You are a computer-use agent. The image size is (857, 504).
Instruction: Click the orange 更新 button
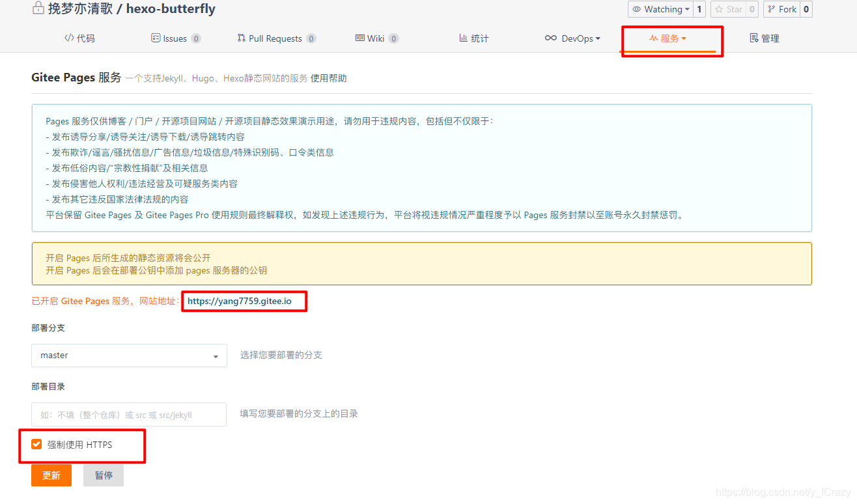click(51, 475)
